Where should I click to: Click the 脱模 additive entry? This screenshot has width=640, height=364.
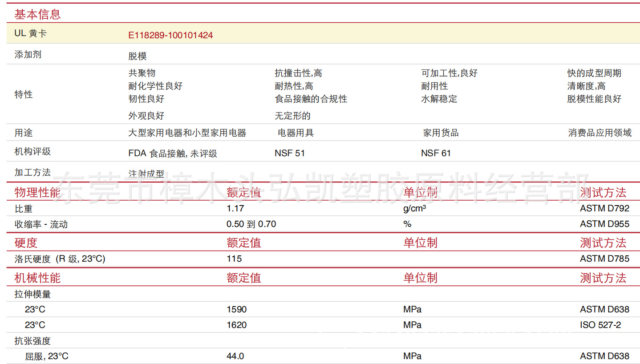(x=137, y=57)
